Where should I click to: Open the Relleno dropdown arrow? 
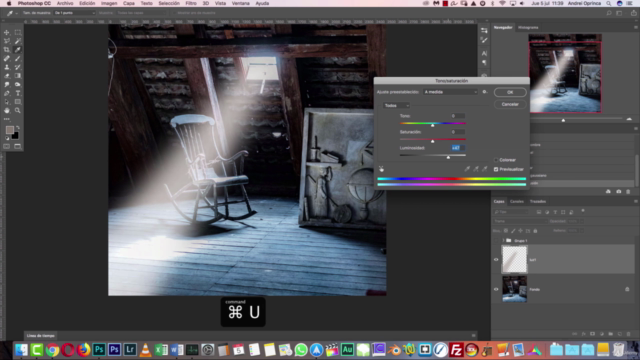582,231
